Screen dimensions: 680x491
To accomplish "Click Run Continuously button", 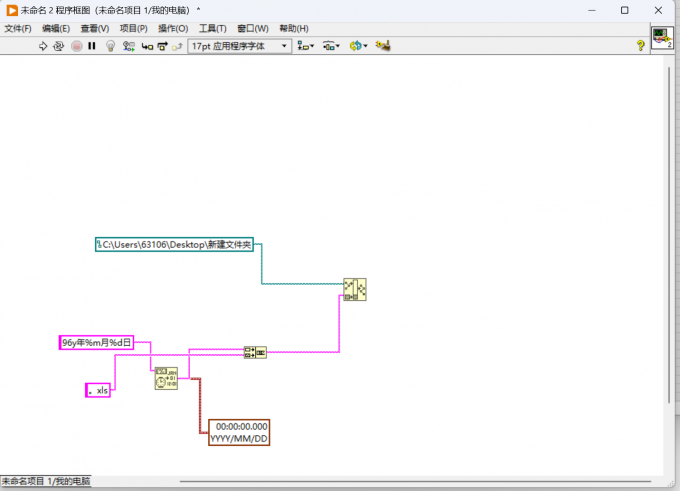I will (x=58, y=46).
